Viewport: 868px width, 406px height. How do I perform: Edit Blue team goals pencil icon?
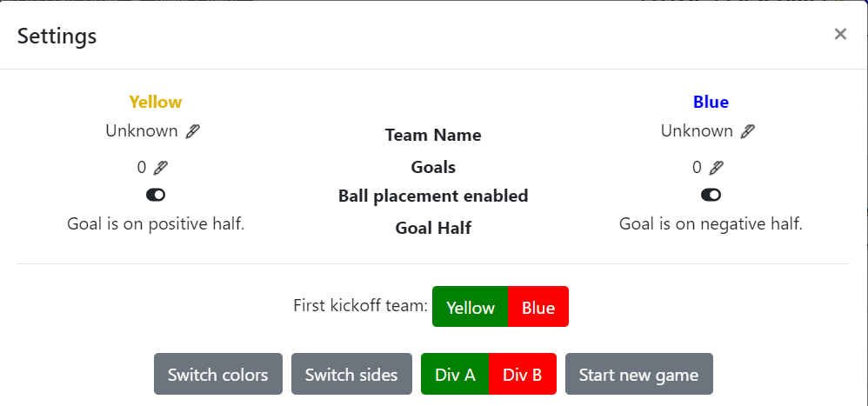(x=716, y=168)
